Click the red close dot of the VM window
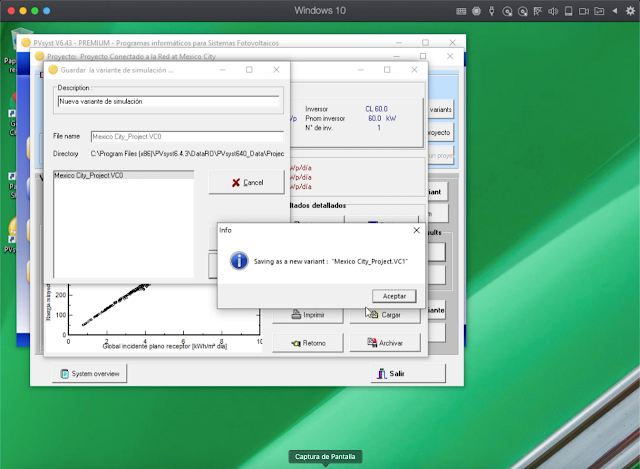640x469 pixels. 11,11
